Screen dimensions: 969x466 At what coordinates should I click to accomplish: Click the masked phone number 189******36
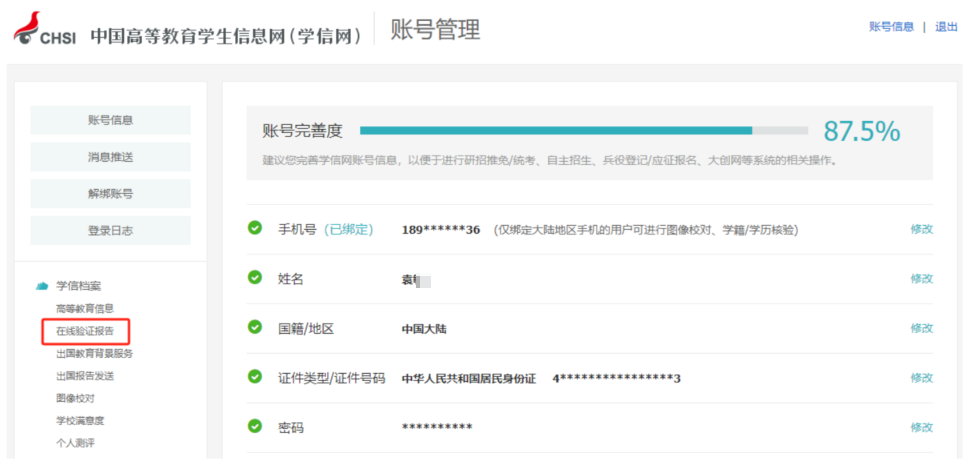tap(441, 230)
